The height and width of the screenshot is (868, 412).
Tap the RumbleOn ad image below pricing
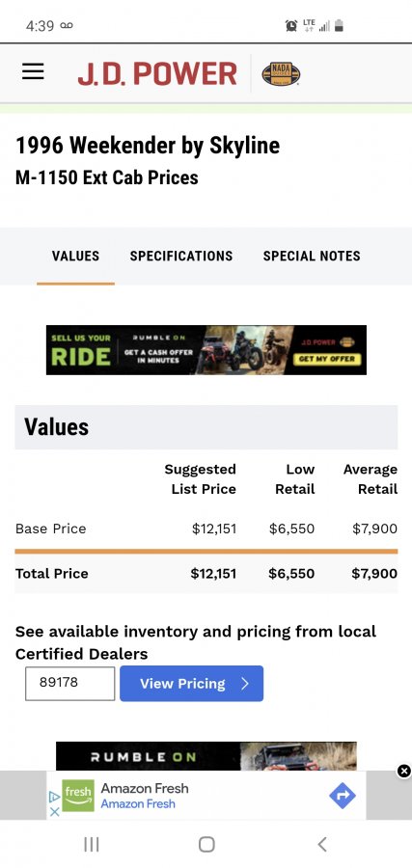coord(206,755)
